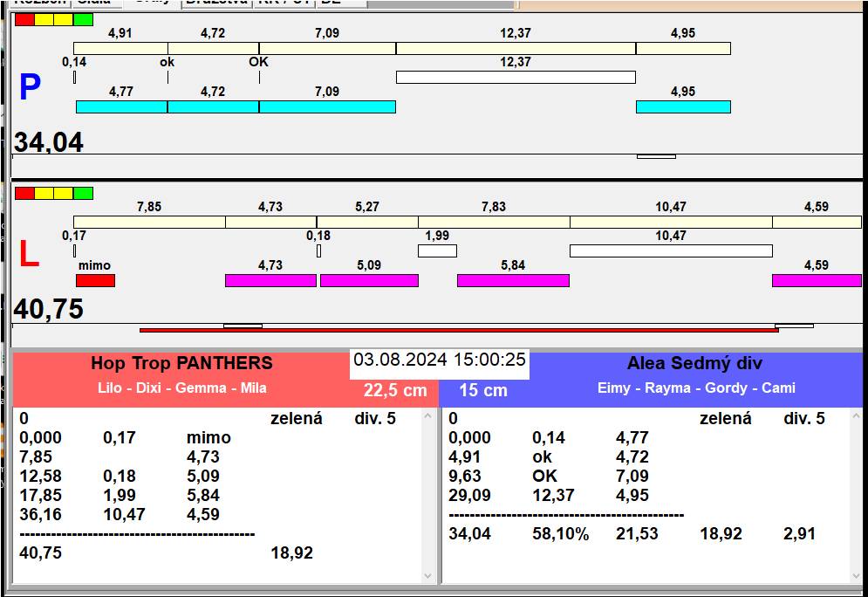Image resolution: width=868 pixels, height=597 pixels.
Task: Click the down arrow in Panthers results panel
Action: coord(428,576)
